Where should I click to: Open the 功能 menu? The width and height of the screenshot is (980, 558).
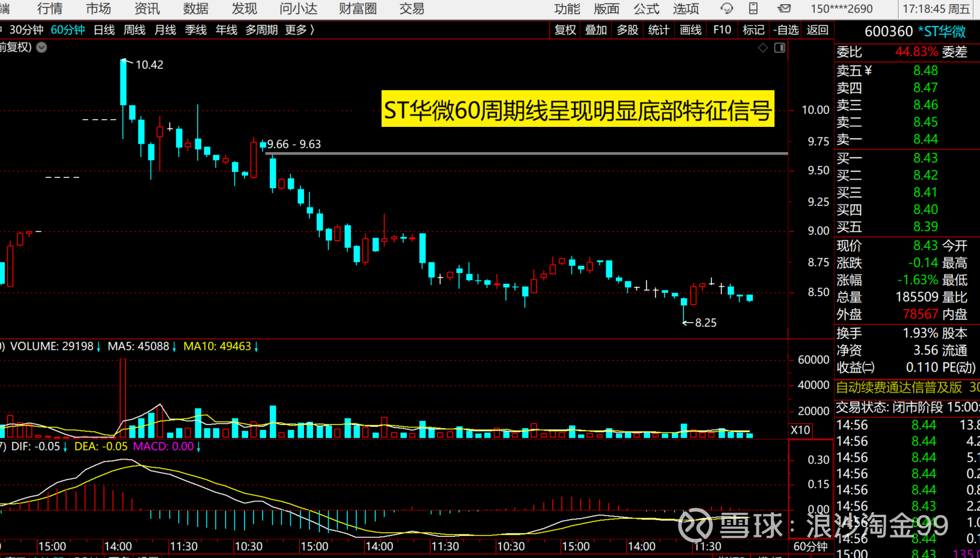point(567,8)
